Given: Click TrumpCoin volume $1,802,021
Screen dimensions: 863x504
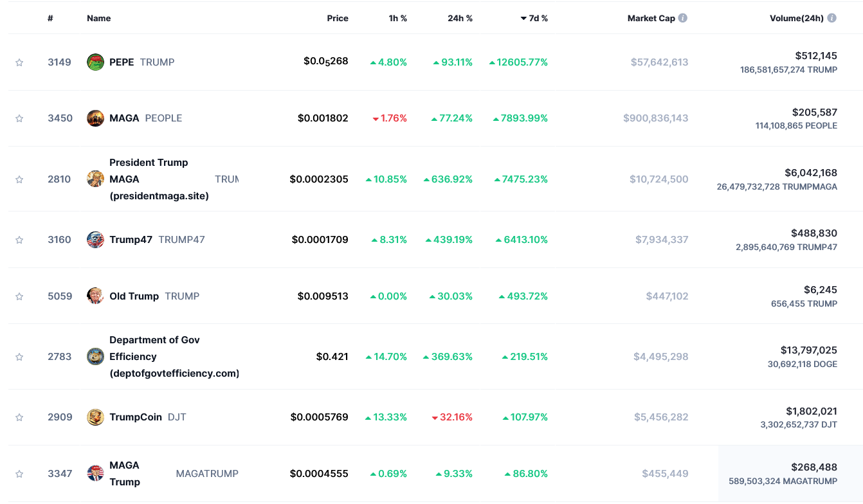Looking at the screenshot, I should point(812,411).
